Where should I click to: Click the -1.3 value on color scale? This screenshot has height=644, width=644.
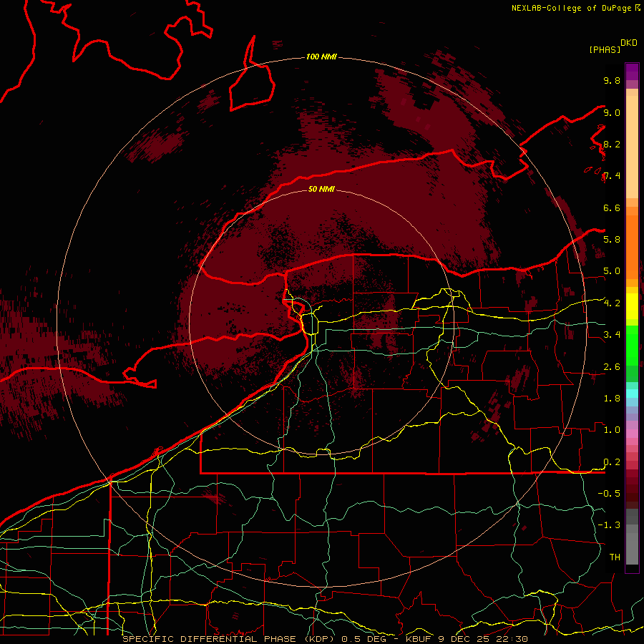pyautogui.click(x=609, y=525)
